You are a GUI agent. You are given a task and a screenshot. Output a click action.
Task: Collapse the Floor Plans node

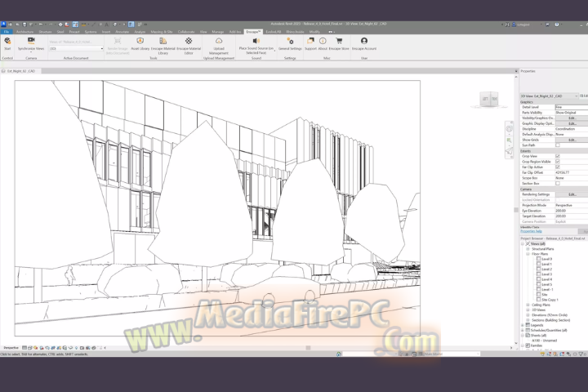coord(528,254)
